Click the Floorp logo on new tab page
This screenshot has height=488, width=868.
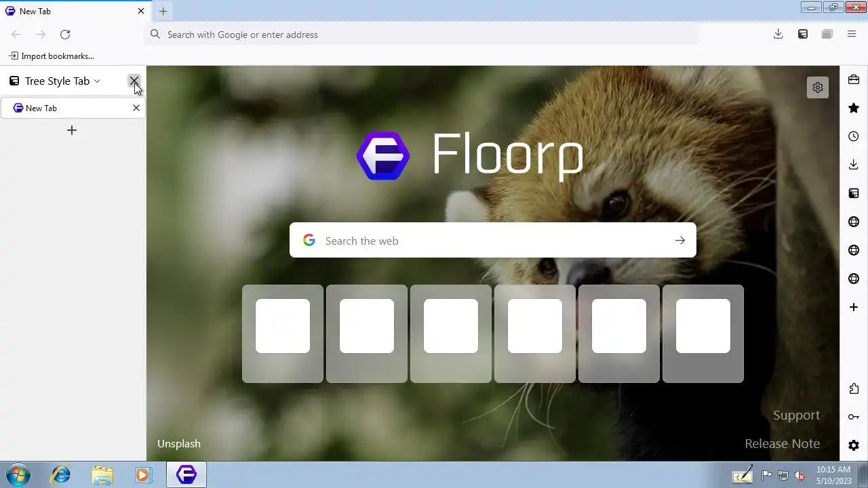pos(470,156)
